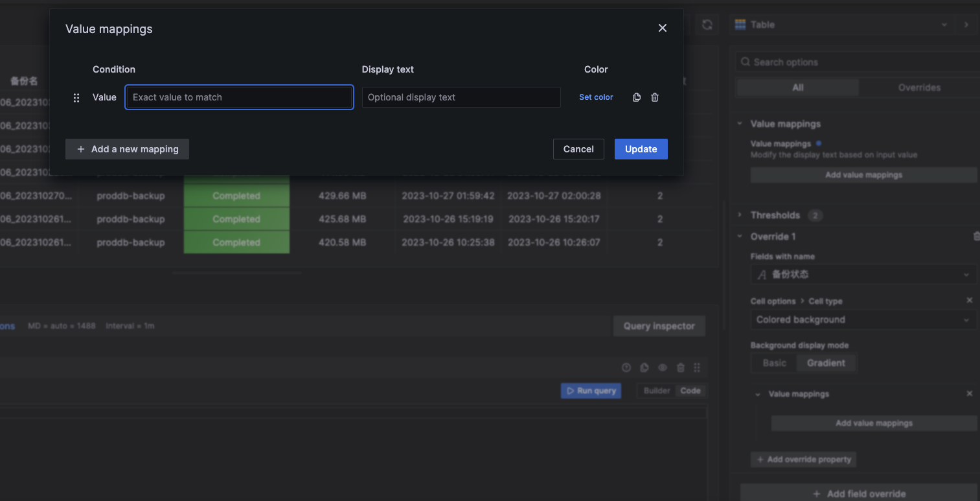
Task: Open the Colored background cell type dropdown
Action: click(x=863, y=320)
